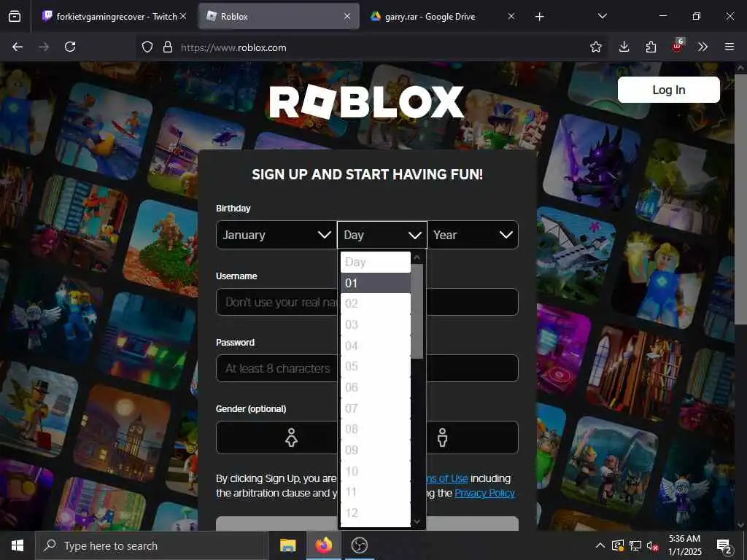
Task: Open the tracking protection shield icon
Action: pos(147,47)
